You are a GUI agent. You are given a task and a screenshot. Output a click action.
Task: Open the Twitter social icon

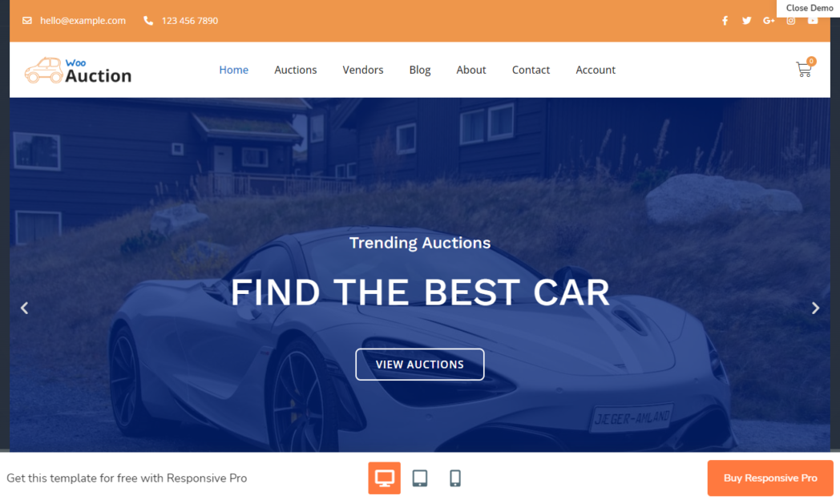[747, 21]
